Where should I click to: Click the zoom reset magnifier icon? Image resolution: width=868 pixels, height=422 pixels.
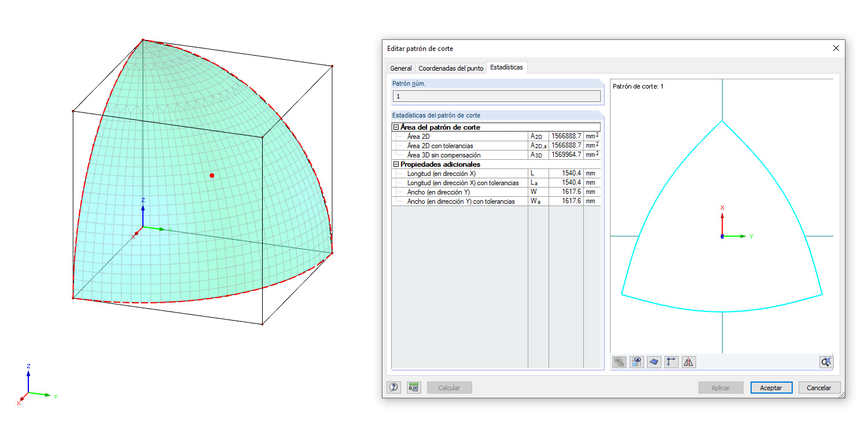826,362
